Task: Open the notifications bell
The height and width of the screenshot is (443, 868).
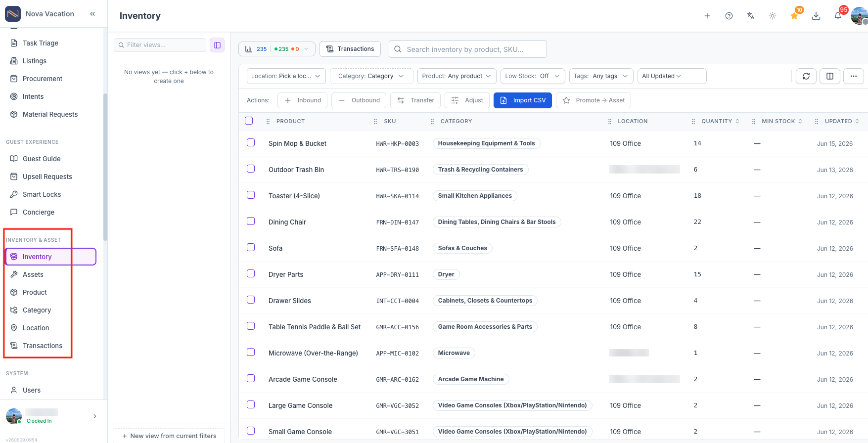Action: click(838, 16)
